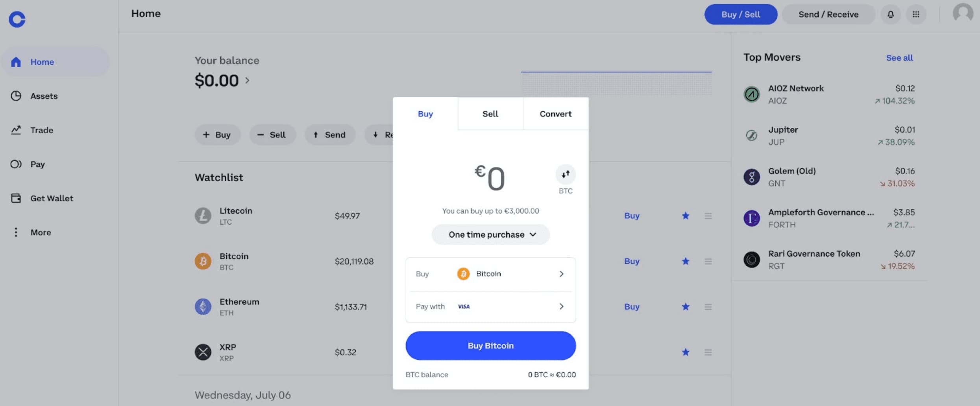Screen dimensions: 980x406
Task: Toggle XRP watchlist star
Action: pos(686,352)
